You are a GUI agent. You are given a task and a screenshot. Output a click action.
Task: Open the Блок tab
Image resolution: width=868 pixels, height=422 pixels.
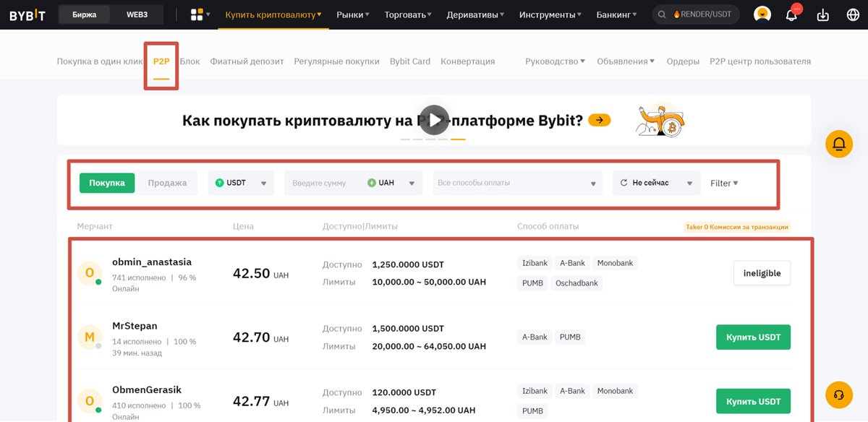[x=190, y=61]
